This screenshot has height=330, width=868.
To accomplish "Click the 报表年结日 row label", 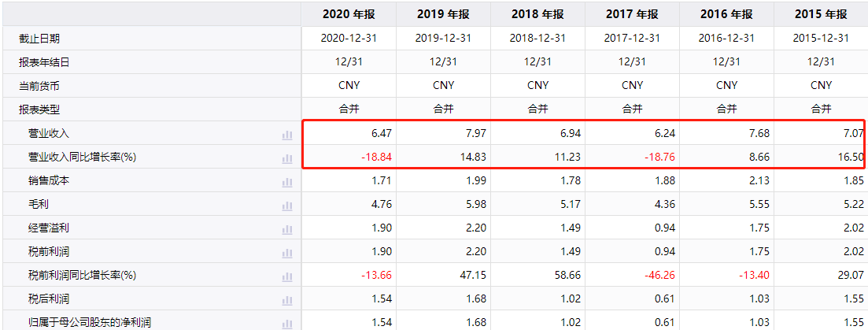I will pos(44,62).
